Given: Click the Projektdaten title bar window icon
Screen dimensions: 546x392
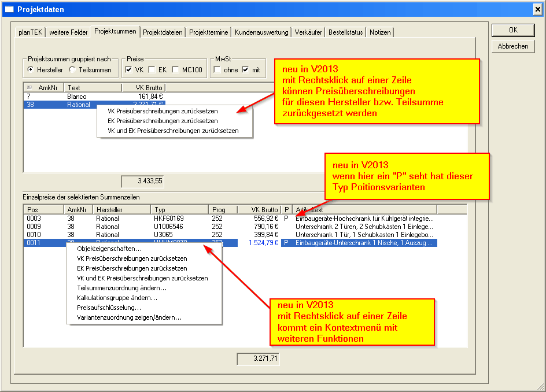Looking at the screenshot, I should [x=9, y=9].
